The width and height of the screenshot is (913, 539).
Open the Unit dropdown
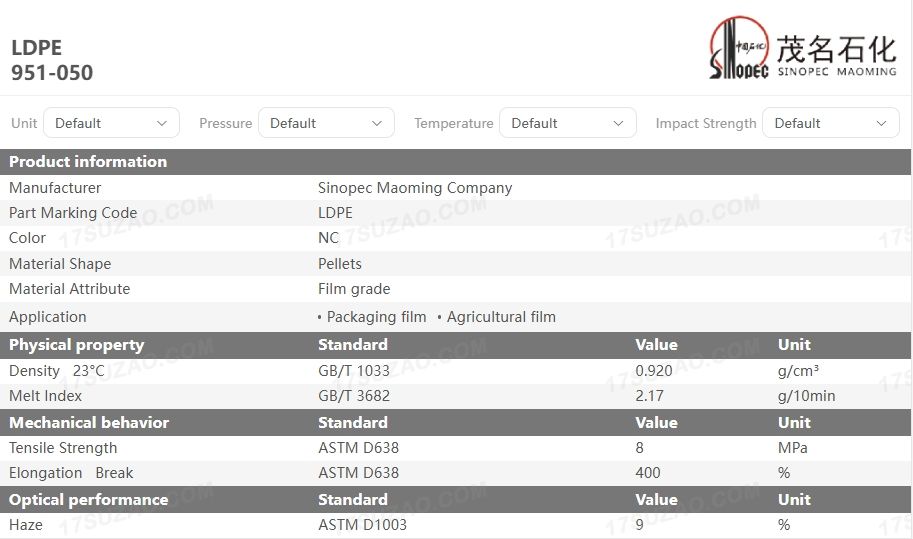pyautogui.click(x=110, y=123)
